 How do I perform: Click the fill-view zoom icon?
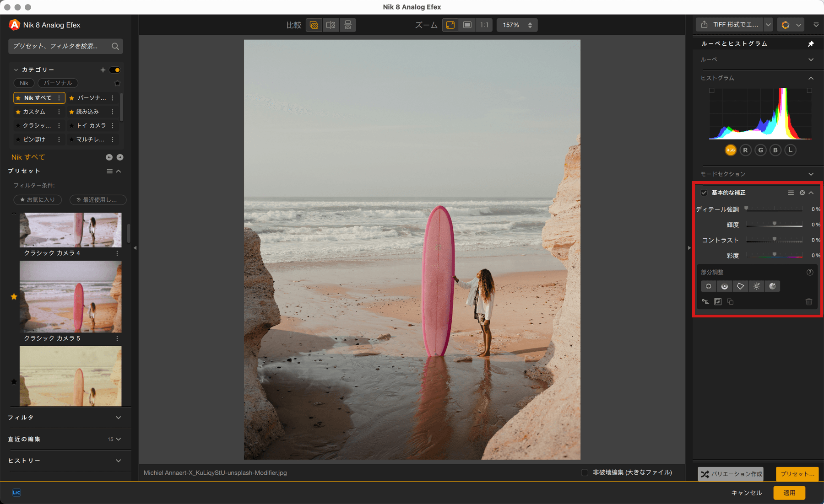(x=467, y=25)
